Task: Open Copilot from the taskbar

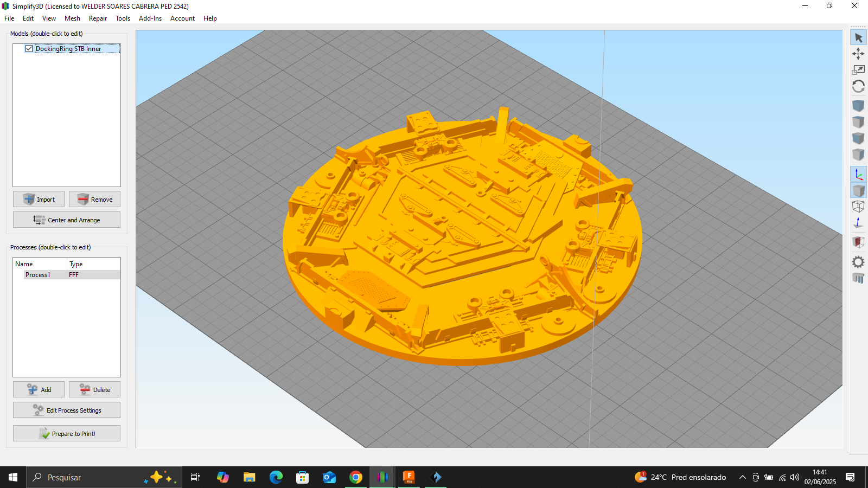Action: [x=222, y=477]
